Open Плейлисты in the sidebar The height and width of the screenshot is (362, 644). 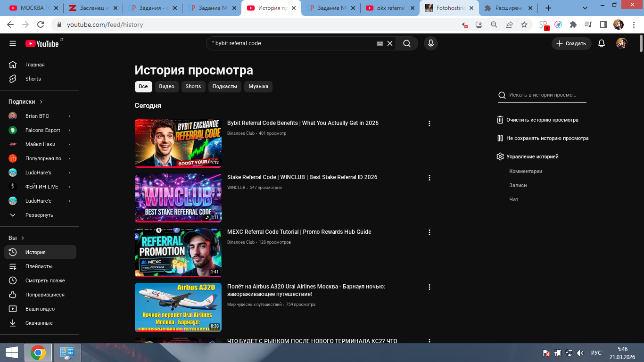pos(40,266)
